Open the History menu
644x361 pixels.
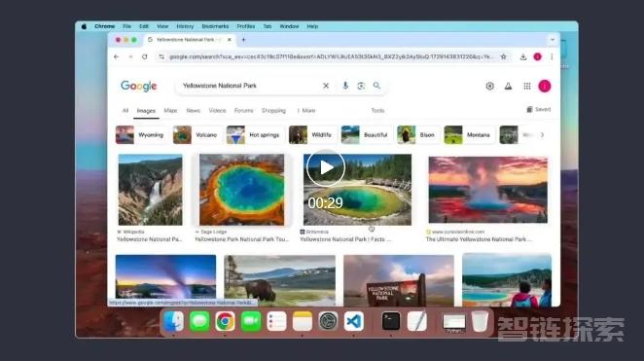(185, 26)
